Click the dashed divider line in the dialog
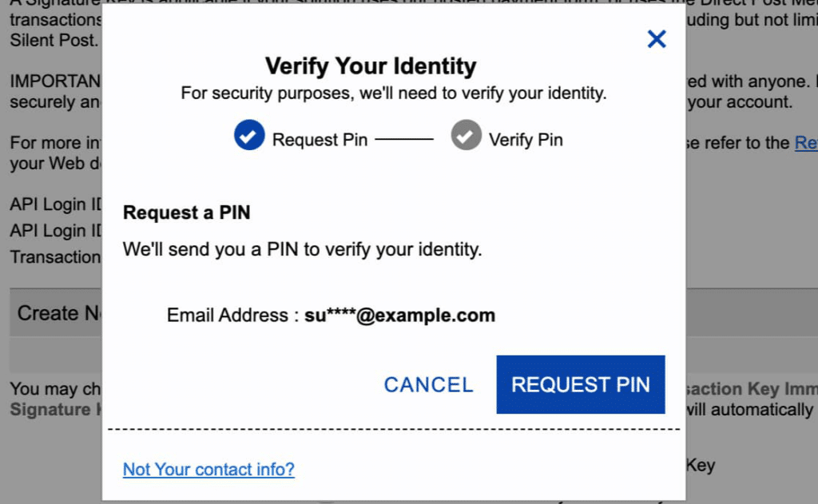818x504 pixels. (395, 429)
